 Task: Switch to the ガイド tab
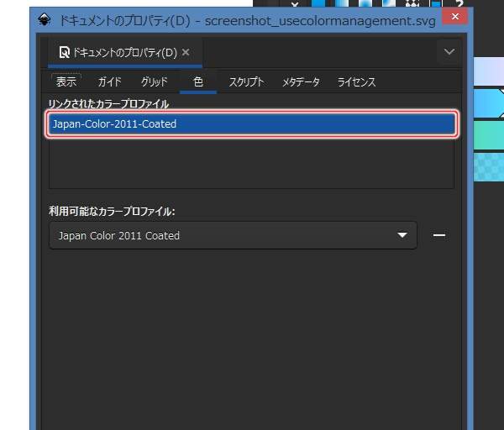tap(109, 81)
